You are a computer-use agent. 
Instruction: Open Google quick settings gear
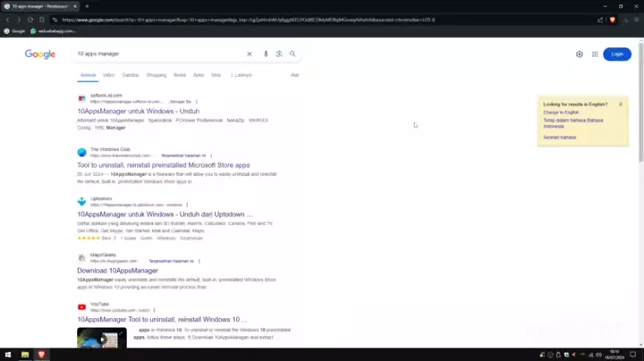pyautogui.click(x=580, y=55)
